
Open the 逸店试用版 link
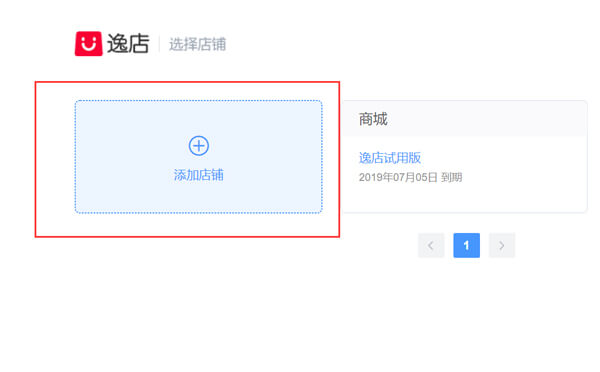click(x=390, y=158)
